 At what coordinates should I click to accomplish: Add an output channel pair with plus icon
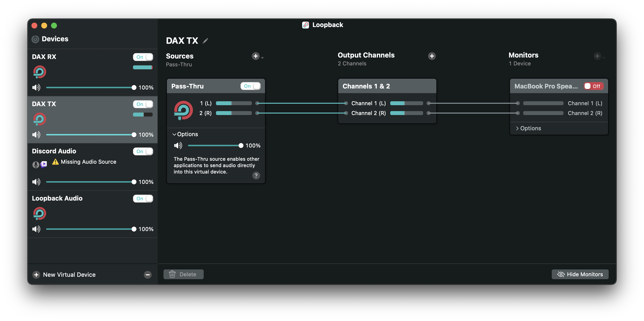(x=431, y=56)
